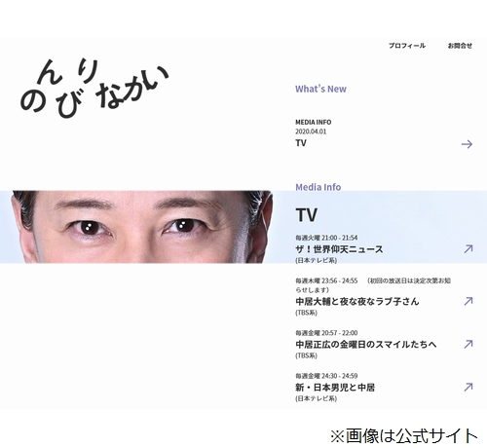Select the 中居大輔と夜な夜なラブ子さん title
487x448 pixels.
357,302
